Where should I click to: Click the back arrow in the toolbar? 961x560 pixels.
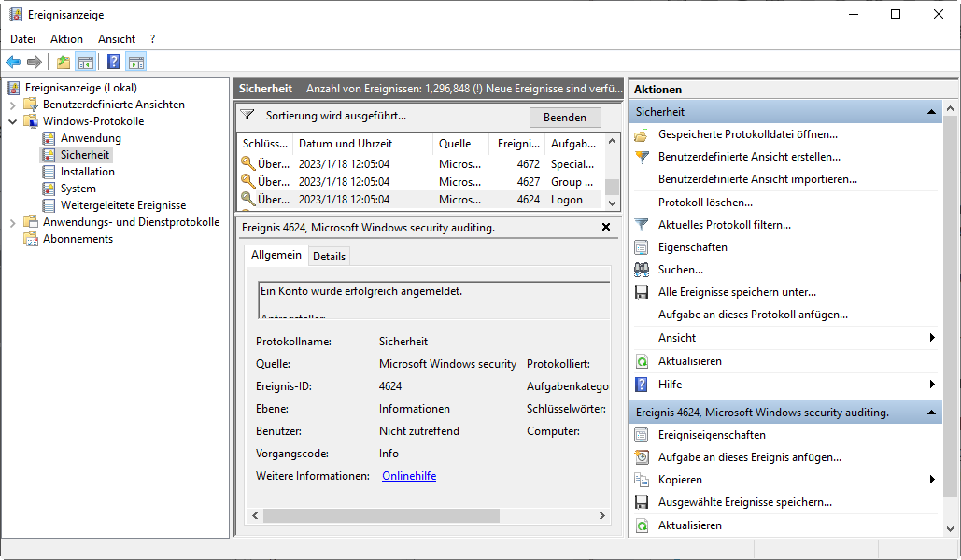13,63
